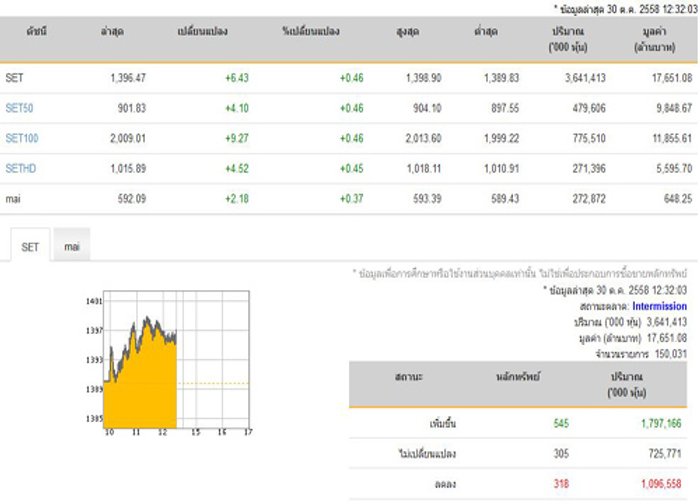Select unchanged volume 725,771

665,454
